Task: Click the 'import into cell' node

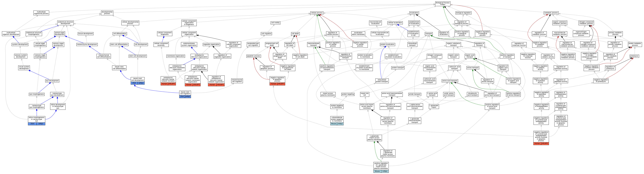Action: click(x=364, y=94)
